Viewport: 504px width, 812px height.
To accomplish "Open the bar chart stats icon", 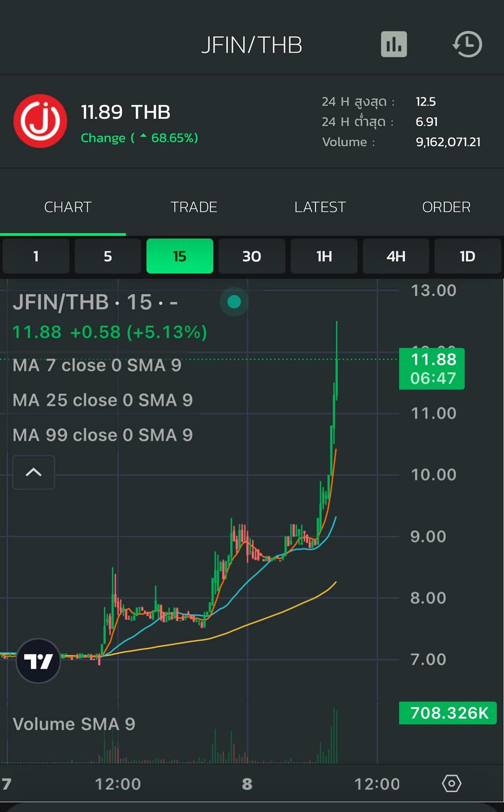I will [x=393, y=44].
